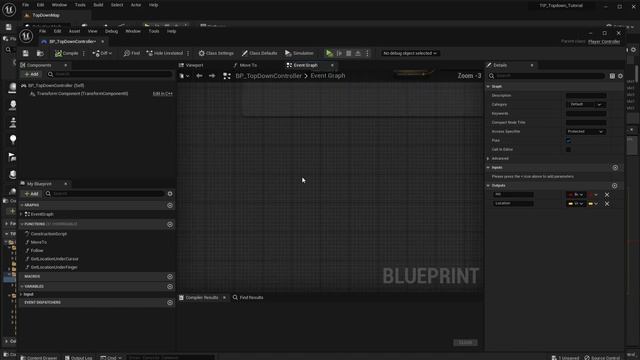The height and width of the screenshot is (360, 640).
Task: Open play mode options three-dot menu
Action: click(x=367, y=53)
